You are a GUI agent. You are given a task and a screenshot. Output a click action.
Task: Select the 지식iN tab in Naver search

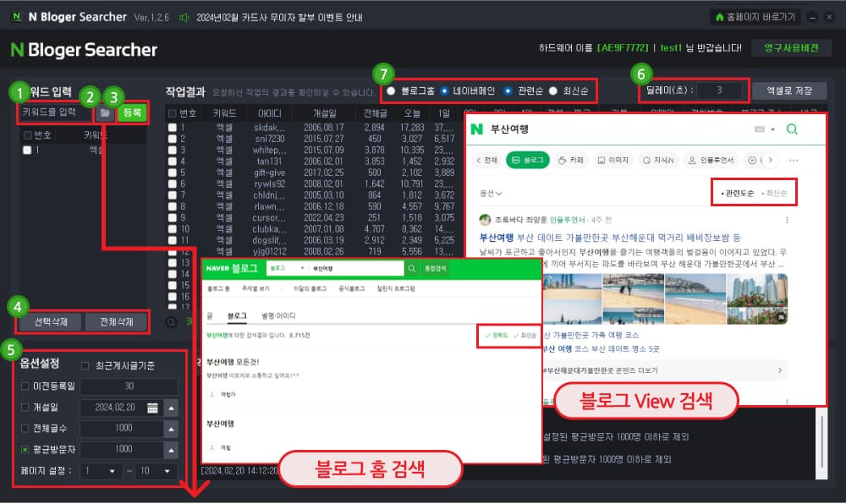(x=658, y=160)
